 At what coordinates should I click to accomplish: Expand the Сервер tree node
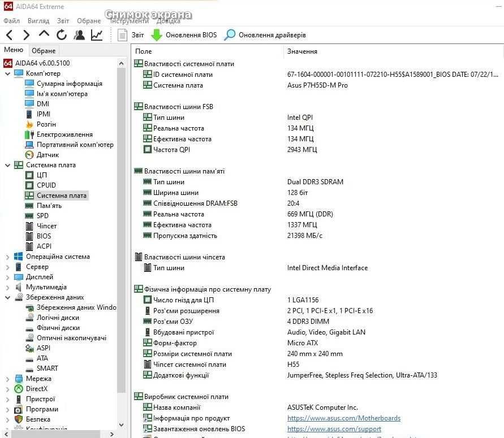(8, 267)
